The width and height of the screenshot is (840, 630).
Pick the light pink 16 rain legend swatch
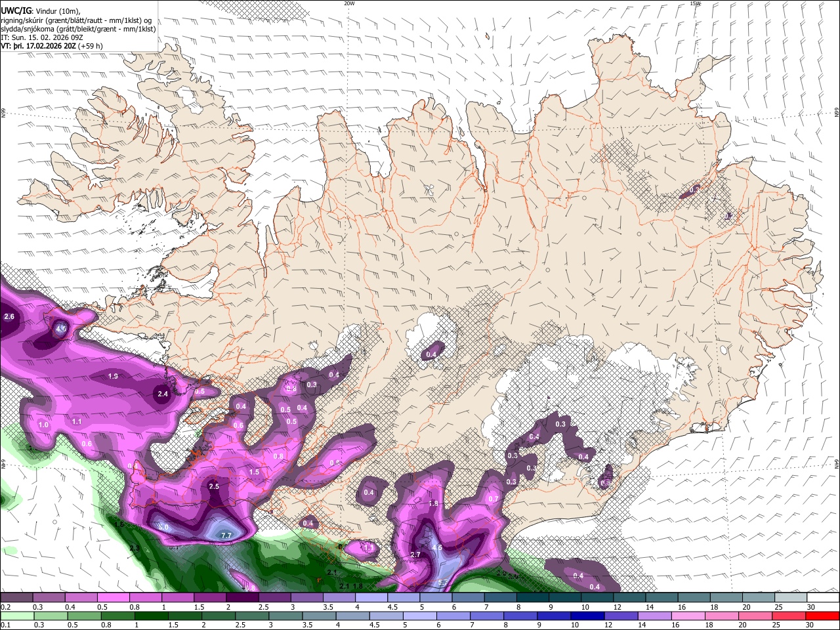coord(688,616)
